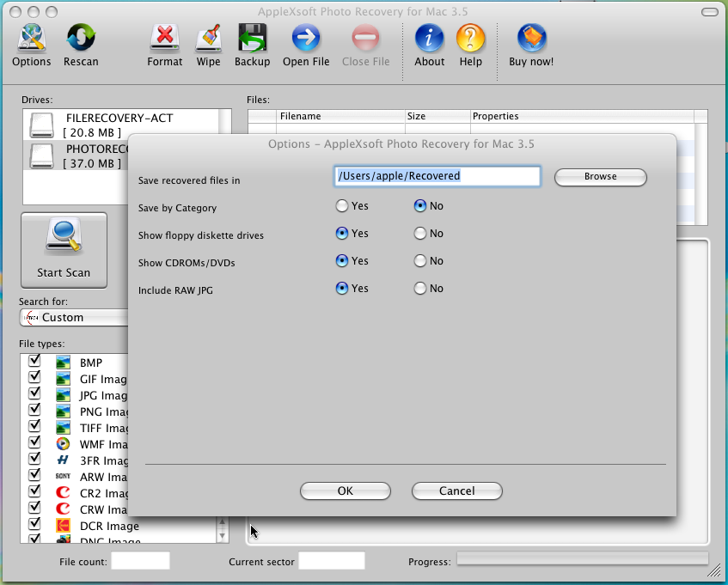Set Show floppy diskette drives to No
The image size is (728, 585).
click(420, 234)
